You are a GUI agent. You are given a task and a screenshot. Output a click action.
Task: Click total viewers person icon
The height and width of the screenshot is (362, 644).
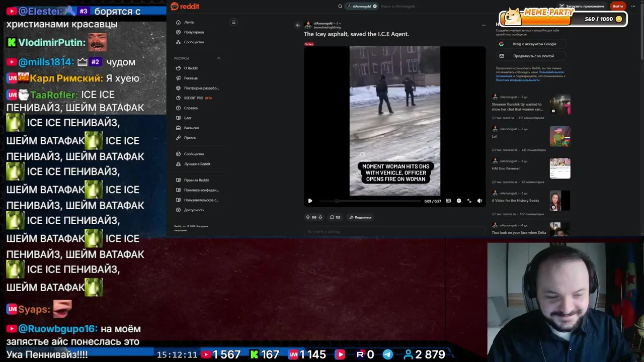click(409, 354)
